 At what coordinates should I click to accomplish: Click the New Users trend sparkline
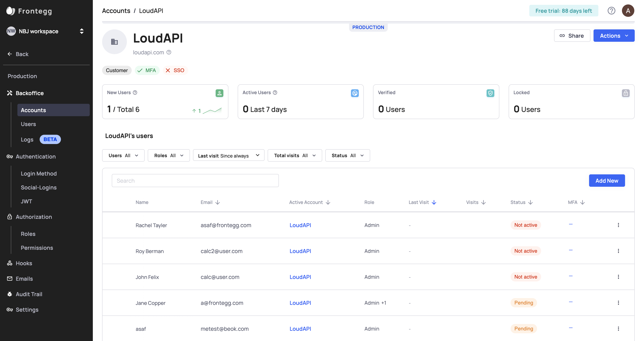tap(212, 110)
